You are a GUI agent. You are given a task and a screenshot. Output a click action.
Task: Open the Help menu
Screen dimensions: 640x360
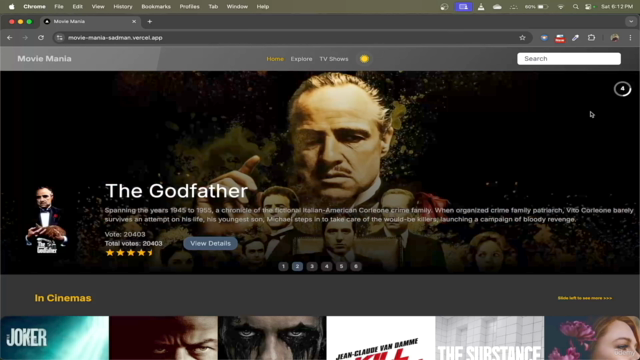263,7
